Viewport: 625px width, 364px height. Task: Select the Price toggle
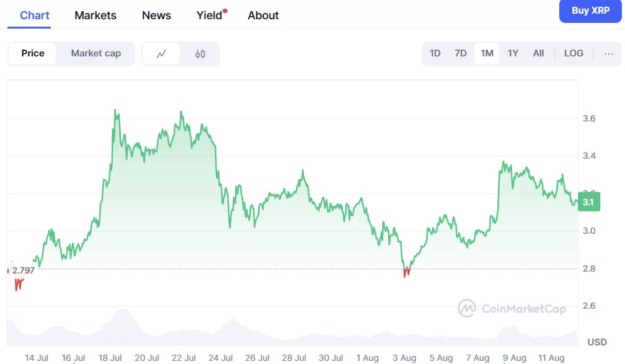coord(33,53)
